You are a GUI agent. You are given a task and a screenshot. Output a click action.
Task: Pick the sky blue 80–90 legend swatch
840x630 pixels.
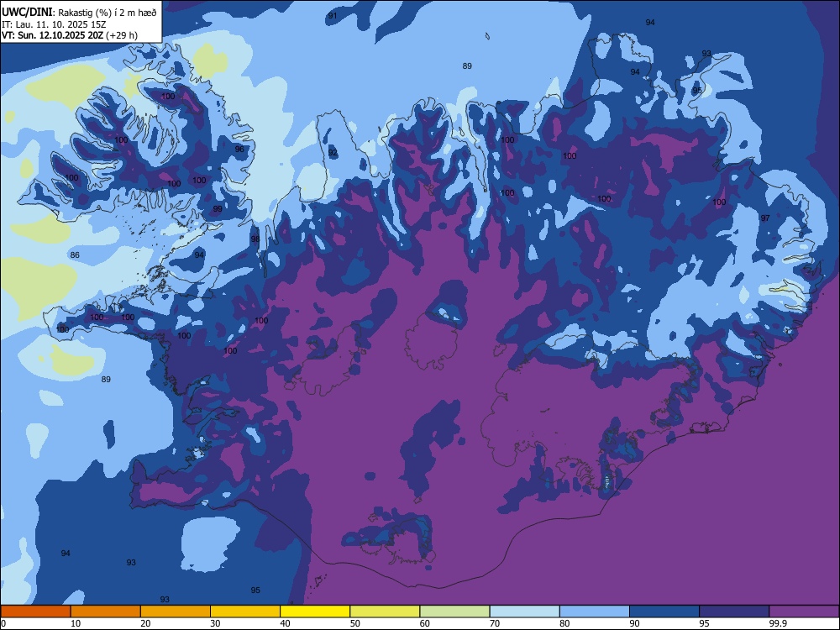pyautogui.click(x=595, y=612)
